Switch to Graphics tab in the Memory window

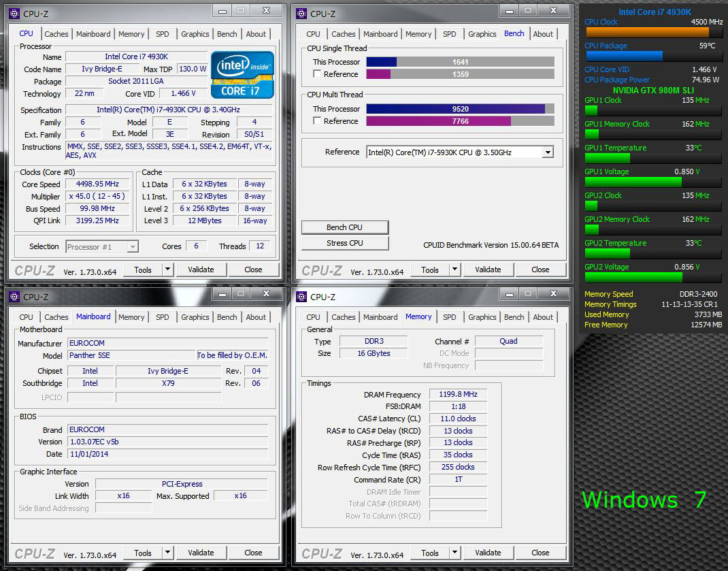point(482,317)
